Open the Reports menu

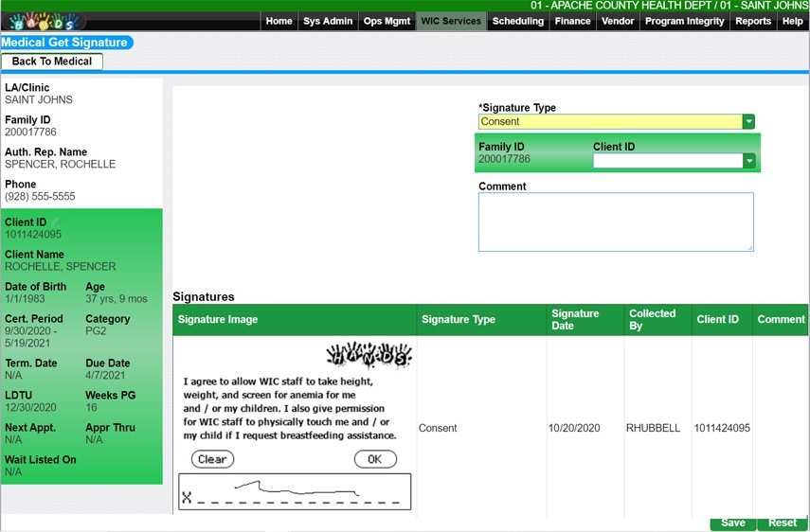(753, 21)
